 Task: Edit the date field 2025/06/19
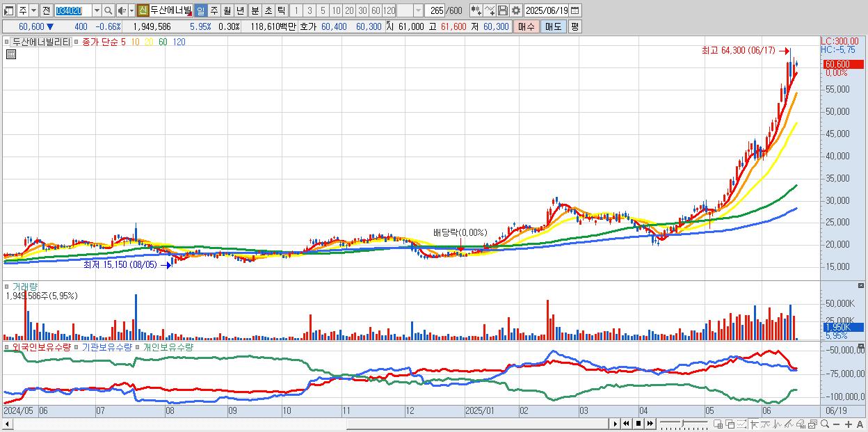click(x=546, y=10)
